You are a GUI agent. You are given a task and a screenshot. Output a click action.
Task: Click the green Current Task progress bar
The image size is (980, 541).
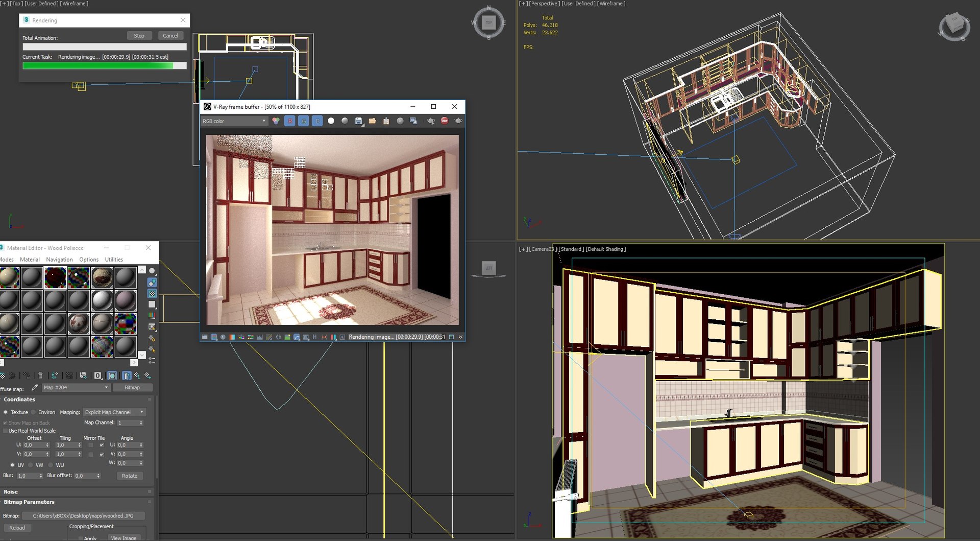(105, 65)
